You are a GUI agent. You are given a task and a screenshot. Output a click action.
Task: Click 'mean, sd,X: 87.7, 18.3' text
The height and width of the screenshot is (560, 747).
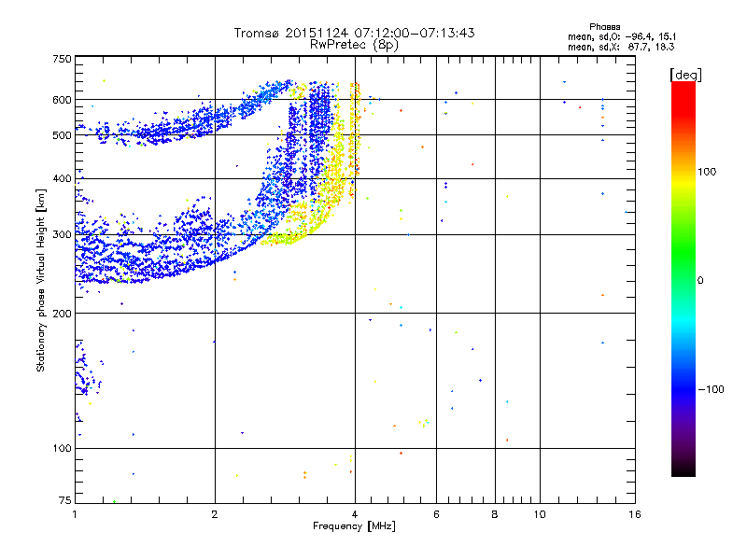[x=621, y=47]
